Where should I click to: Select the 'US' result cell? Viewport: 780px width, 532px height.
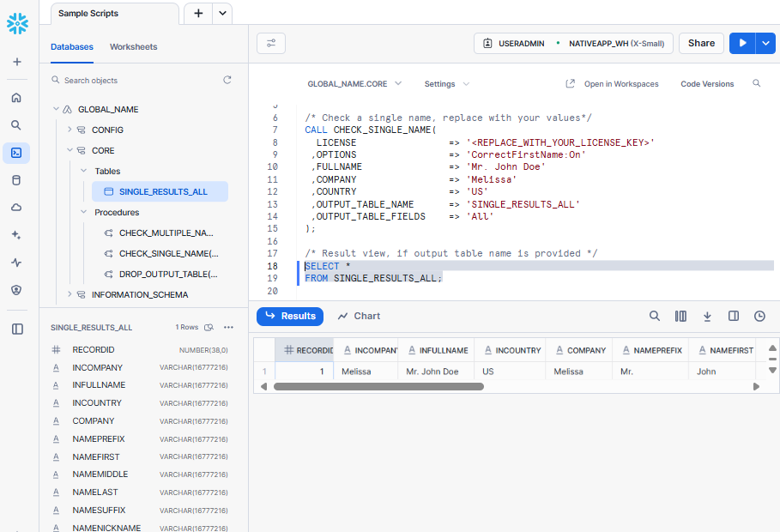[510, 372]
